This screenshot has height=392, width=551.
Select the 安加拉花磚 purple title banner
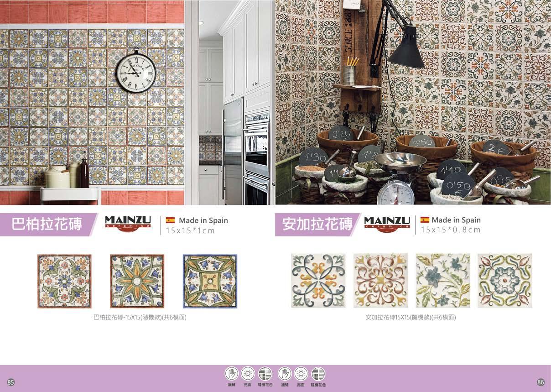[x=318, y=225]
